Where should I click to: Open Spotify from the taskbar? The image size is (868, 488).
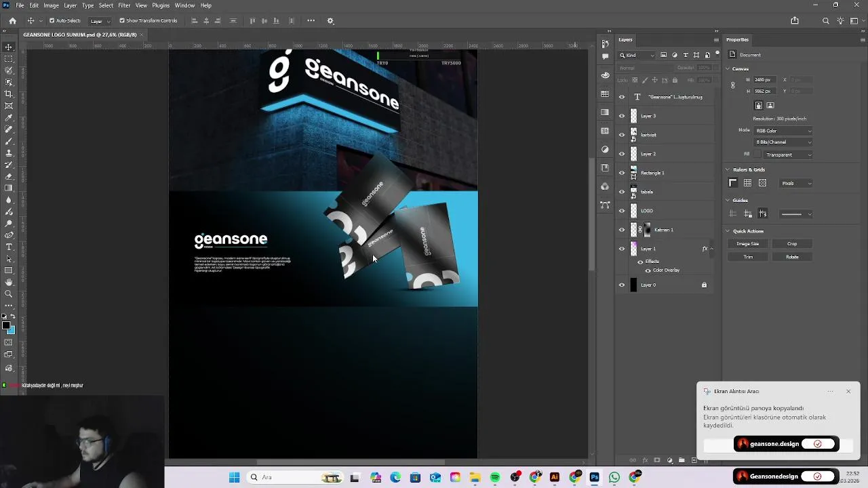495,477
